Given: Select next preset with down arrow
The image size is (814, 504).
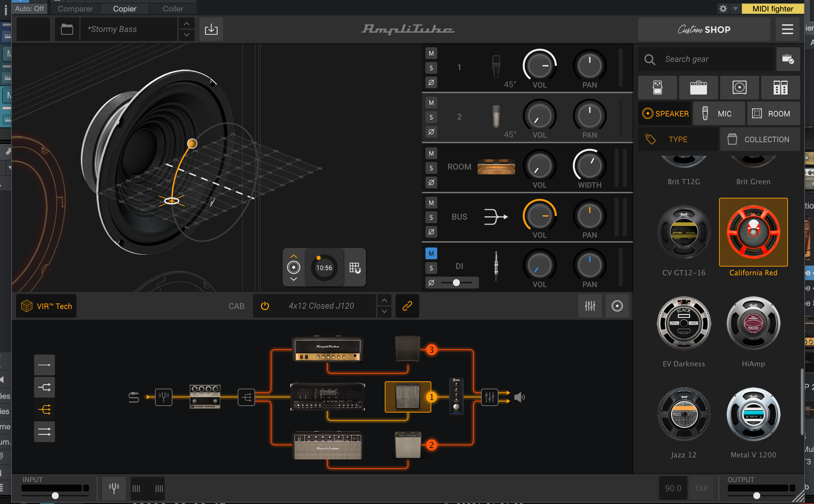Looking at the screenshot, I should tap(187, 35).
